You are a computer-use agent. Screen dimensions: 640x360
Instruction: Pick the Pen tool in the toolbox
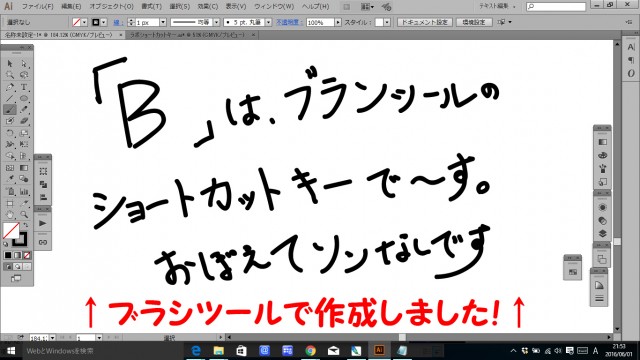pos(10,87)
